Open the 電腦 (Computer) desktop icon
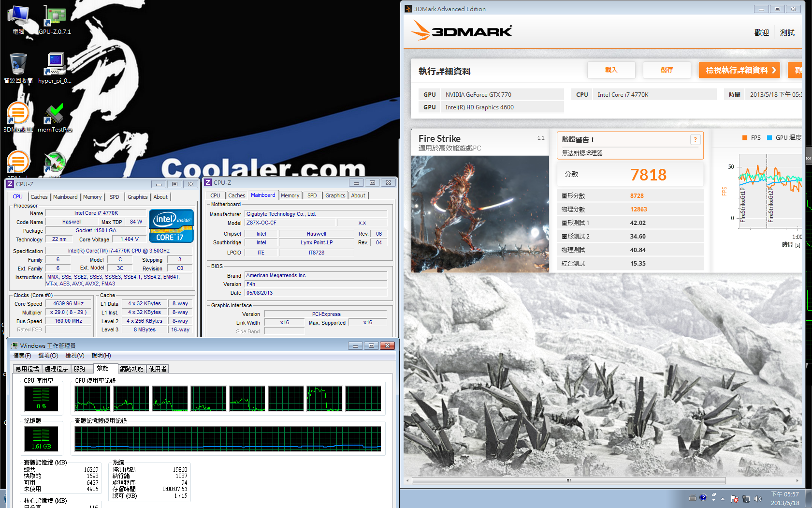812x508 pixels. tap(18, 19)
